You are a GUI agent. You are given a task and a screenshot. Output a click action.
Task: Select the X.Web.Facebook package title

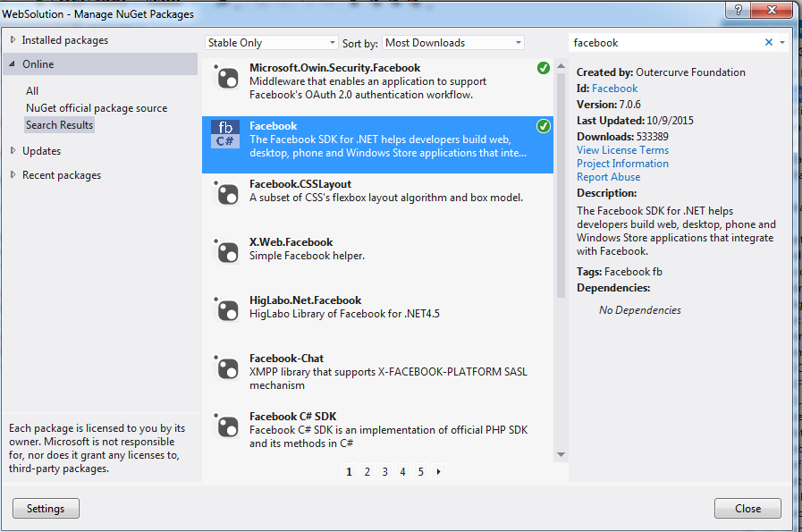click(291, 242)
